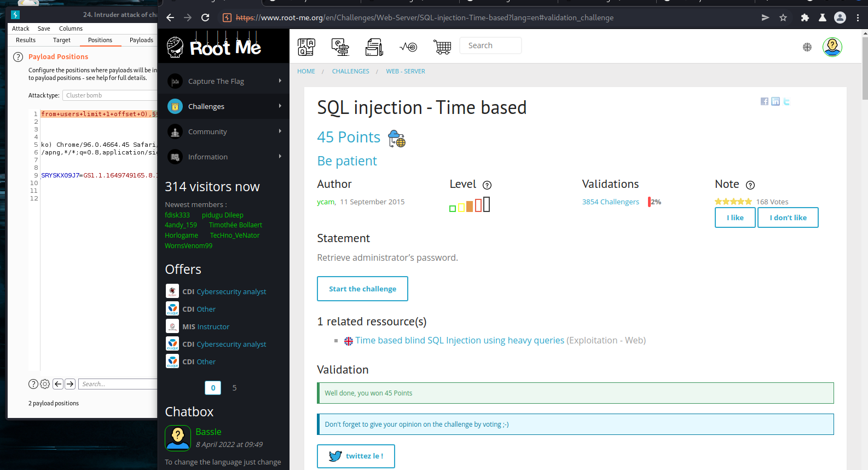Open the documents stack header icon
Viewport: 868px width, 470px height.
tap(374, 47)
